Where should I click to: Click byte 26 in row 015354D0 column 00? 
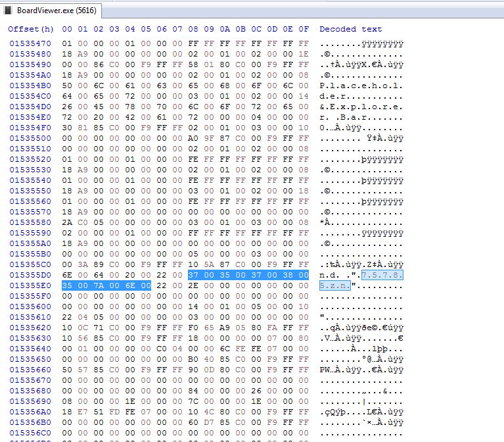coord(67,107)
